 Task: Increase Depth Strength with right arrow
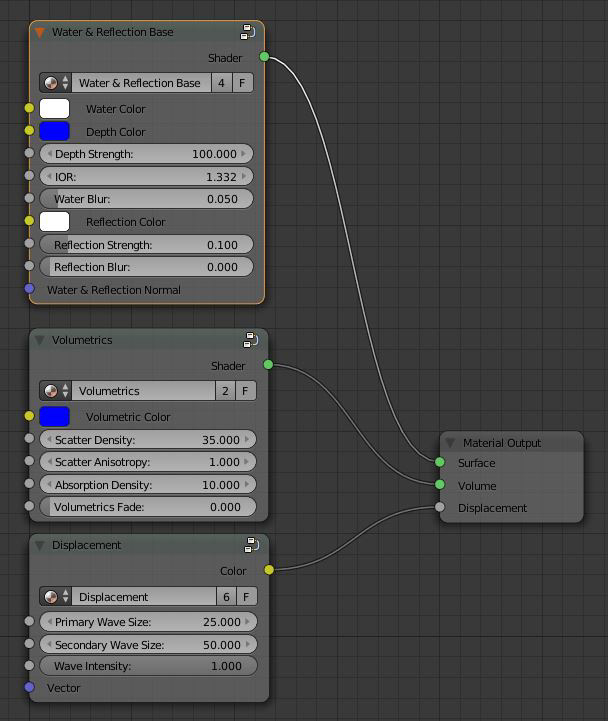tap(244, 154)
